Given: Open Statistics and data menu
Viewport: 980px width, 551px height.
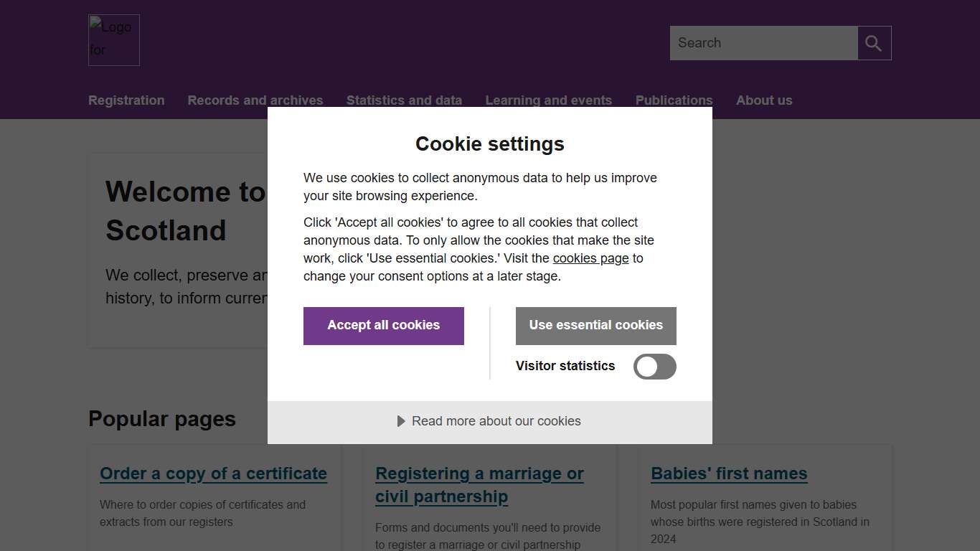Looking at the screenshot, I should pyautogui.click(x=404, y=100).
